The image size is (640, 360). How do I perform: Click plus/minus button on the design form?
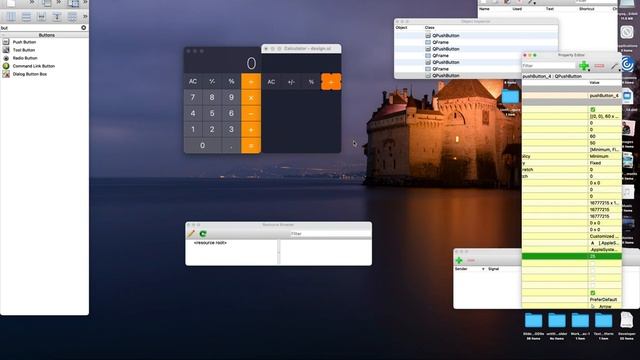[x=291, y=82]
